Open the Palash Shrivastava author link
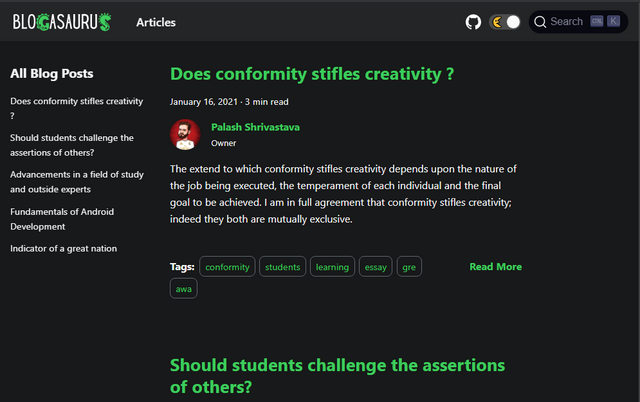This screenshot has height=402, width=640. click(255, 127)
